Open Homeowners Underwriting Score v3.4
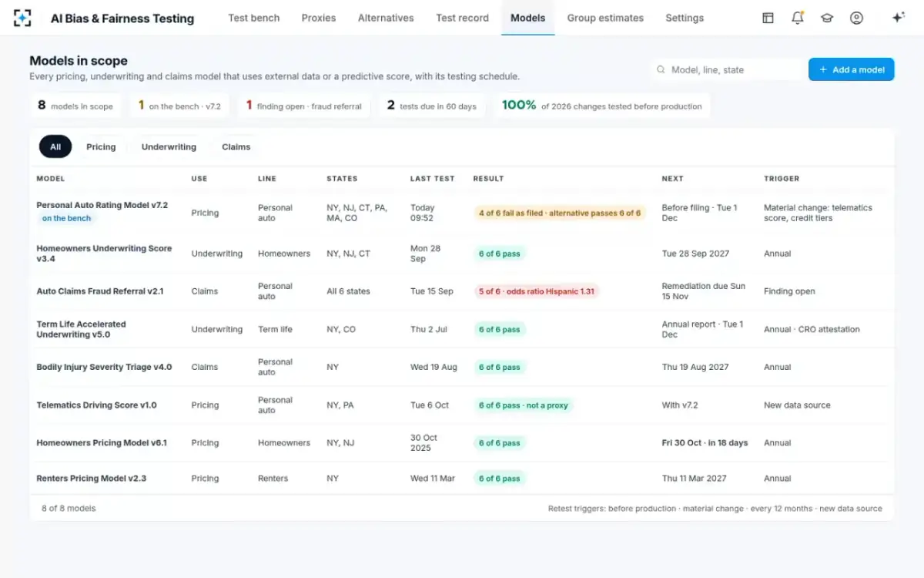The width and height of the screenshot is (924, 578). tap(104, 254)
